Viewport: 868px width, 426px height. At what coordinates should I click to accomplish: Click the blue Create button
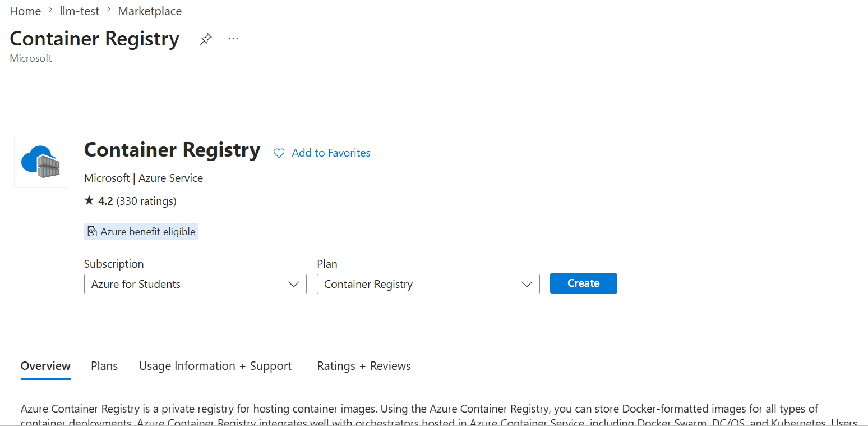[x=584, y=283]
